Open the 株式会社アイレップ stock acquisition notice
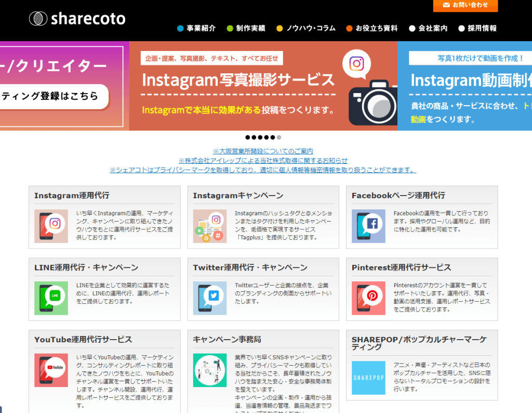The image size is (532, 413). (263, 160)
